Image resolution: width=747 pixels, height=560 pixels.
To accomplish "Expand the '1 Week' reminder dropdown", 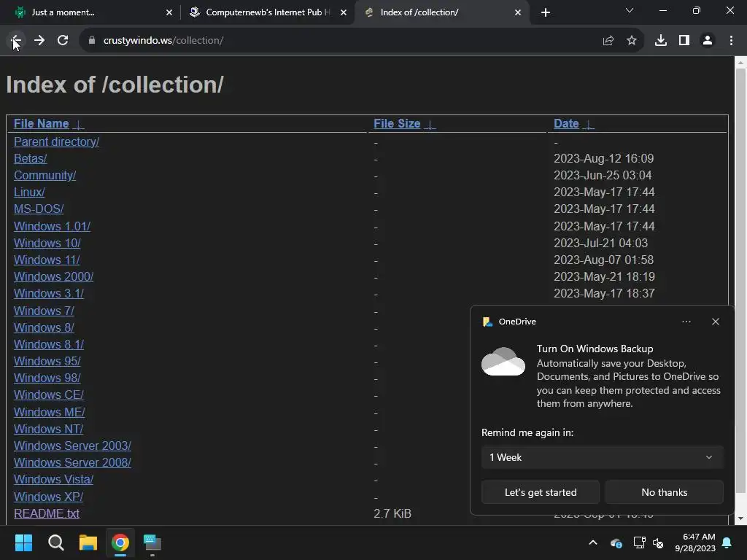I will 602,457.
